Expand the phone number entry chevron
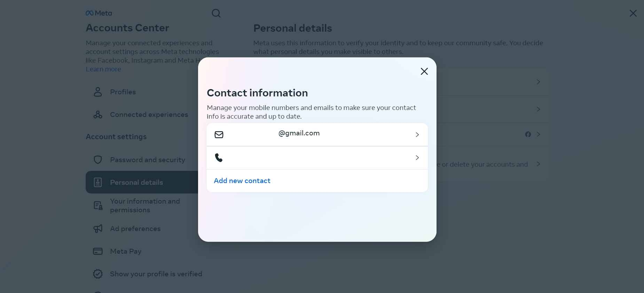Image resolution: width=644 pixels, height=293 pixels. click(417, 158)
